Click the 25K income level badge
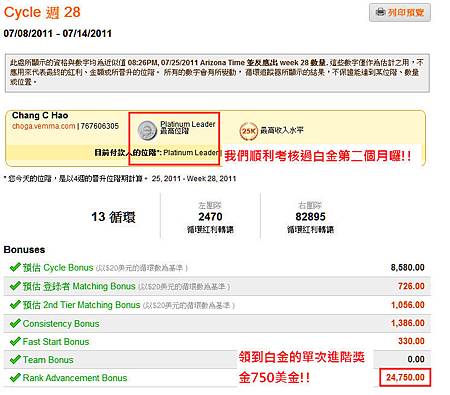 click(248, 131)
